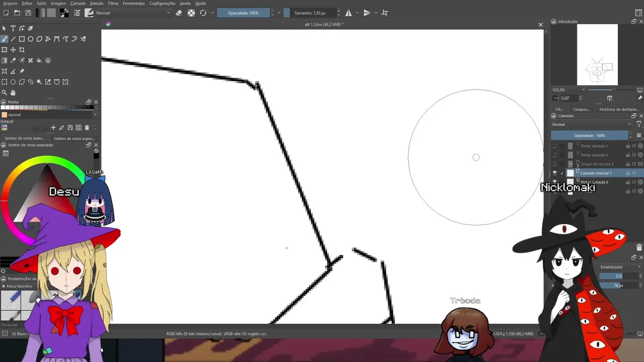Adjust the Tamanho brush size slider

[x=310, y=13]
